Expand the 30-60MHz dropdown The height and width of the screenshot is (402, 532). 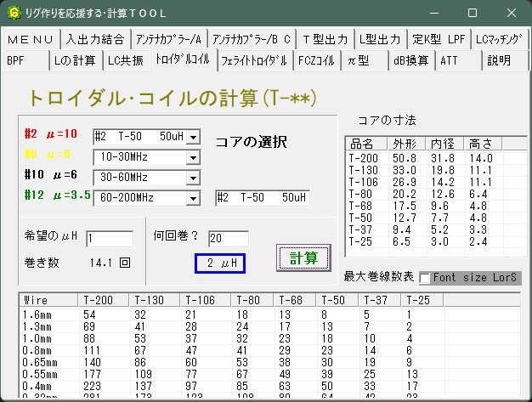tap(193, 178)
